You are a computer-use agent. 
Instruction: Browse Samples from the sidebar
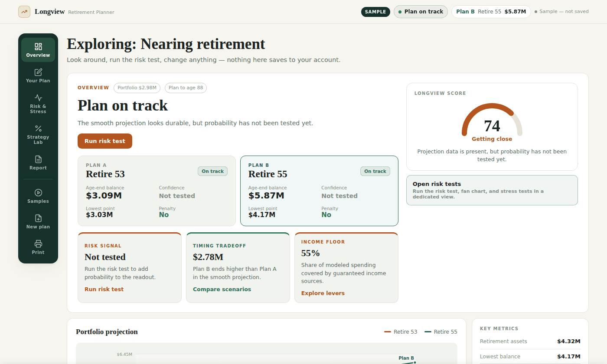38,196
